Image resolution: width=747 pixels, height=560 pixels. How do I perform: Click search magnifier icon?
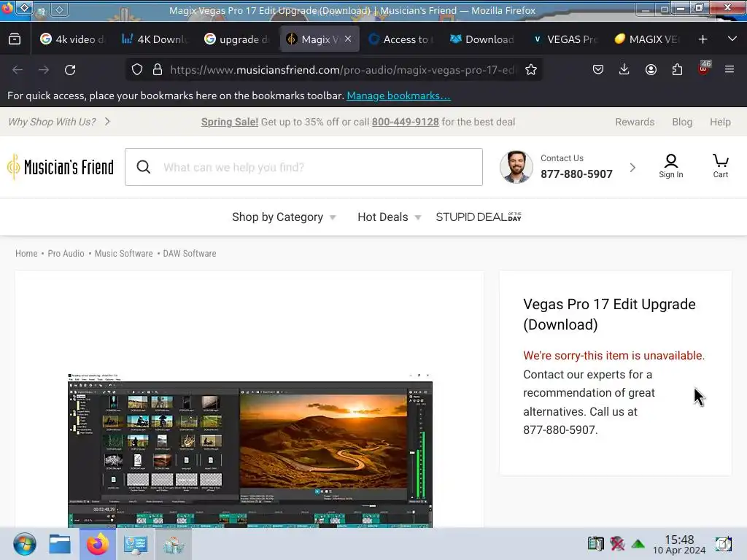[144, 167]
